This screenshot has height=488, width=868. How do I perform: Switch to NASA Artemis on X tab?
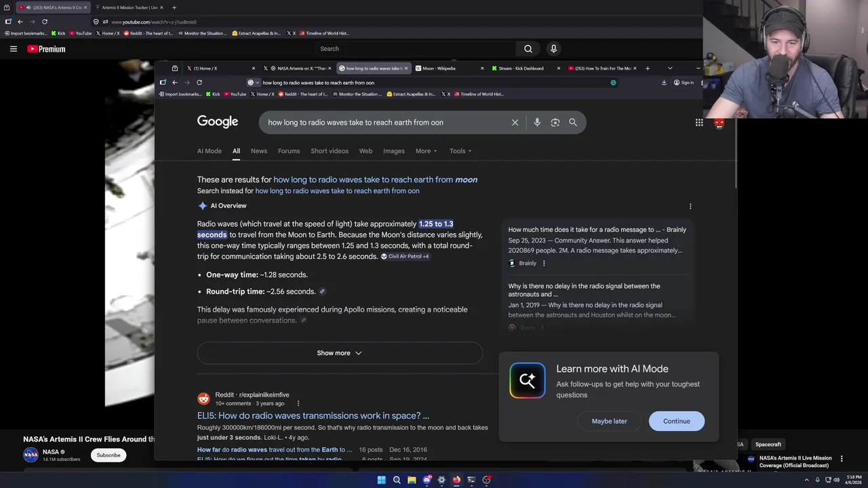297,68
